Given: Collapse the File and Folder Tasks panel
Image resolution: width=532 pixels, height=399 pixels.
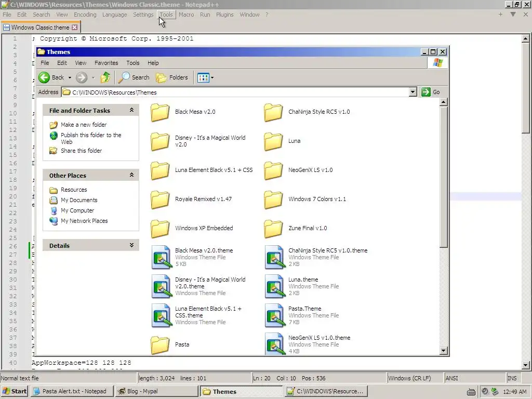Looking at the screenshot, I should click(131, 110).
